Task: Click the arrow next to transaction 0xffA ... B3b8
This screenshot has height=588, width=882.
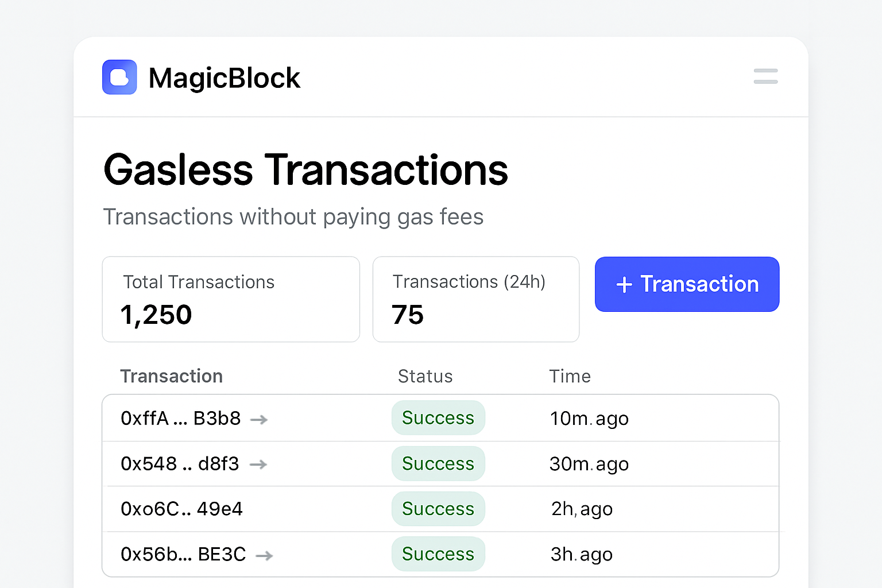Action: (x=258, y=419)
